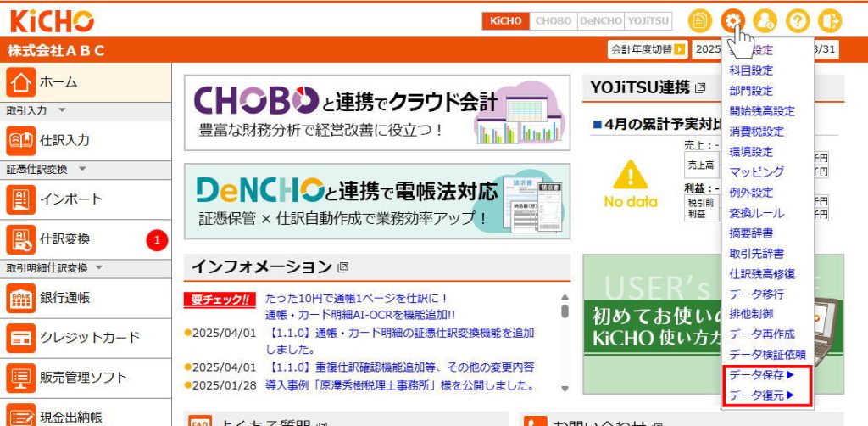The width and height of the screenshot is (868, 426).
Task: Open クレジットカード from sidebar
Action: 86,338
